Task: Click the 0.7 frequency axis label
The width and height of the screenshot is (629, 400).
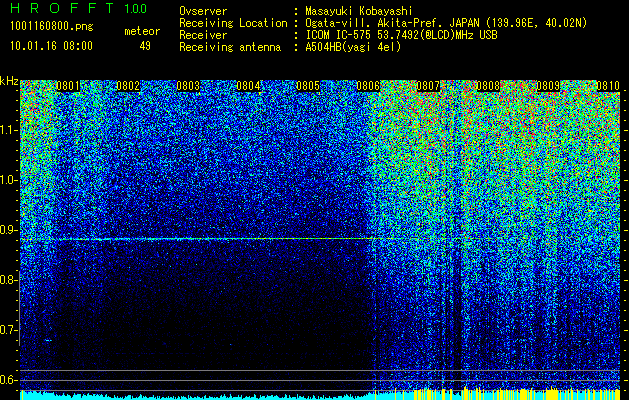Action: tap(8, 330)
